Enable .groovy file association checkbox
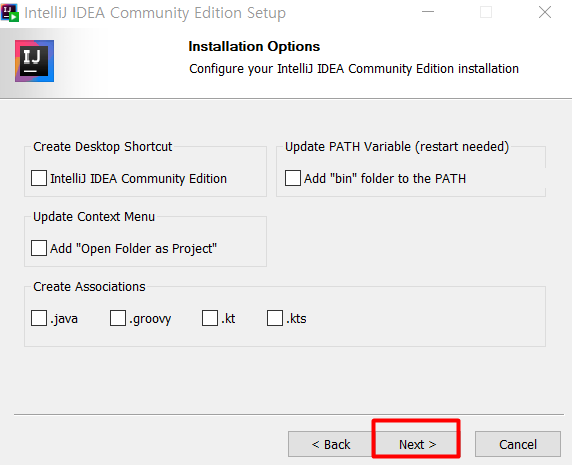This screenshot has height=465, width=572. point(118,318)
